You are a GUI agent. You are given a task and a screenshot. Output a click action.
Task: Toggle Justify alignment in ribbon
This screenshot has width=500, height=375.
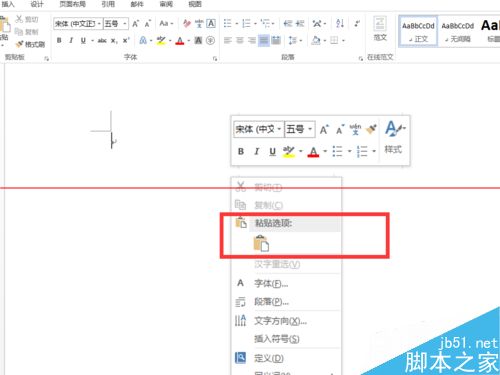click(264, 41)
